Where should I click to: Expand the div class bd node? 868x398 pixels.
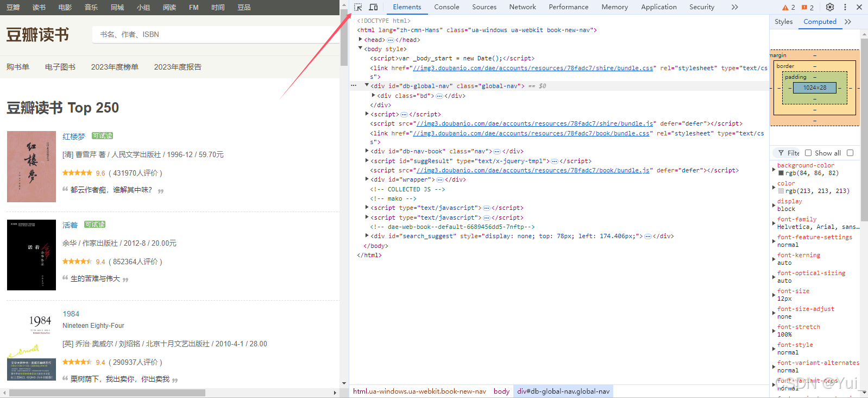click(x=373, y=95)
